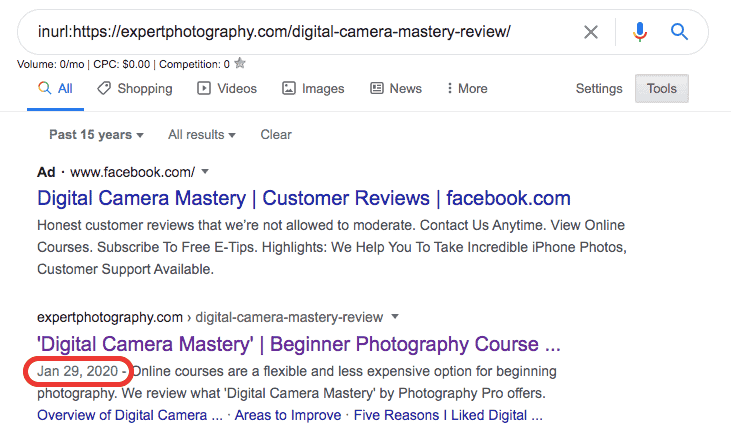Star the keyword volume metric
The width and height of the screenshot is (731, 447).
(240, 63)
